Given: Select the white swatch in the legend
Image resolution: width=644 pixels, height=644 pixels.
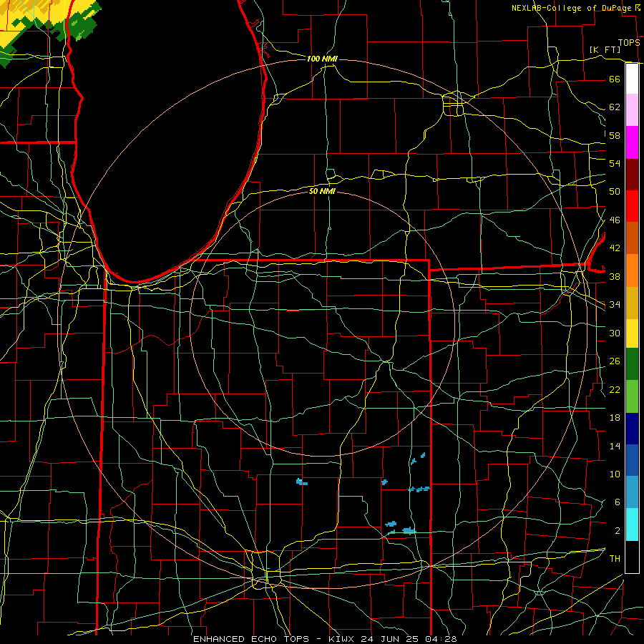Looking at the screenshot, I should click(632, 79).
